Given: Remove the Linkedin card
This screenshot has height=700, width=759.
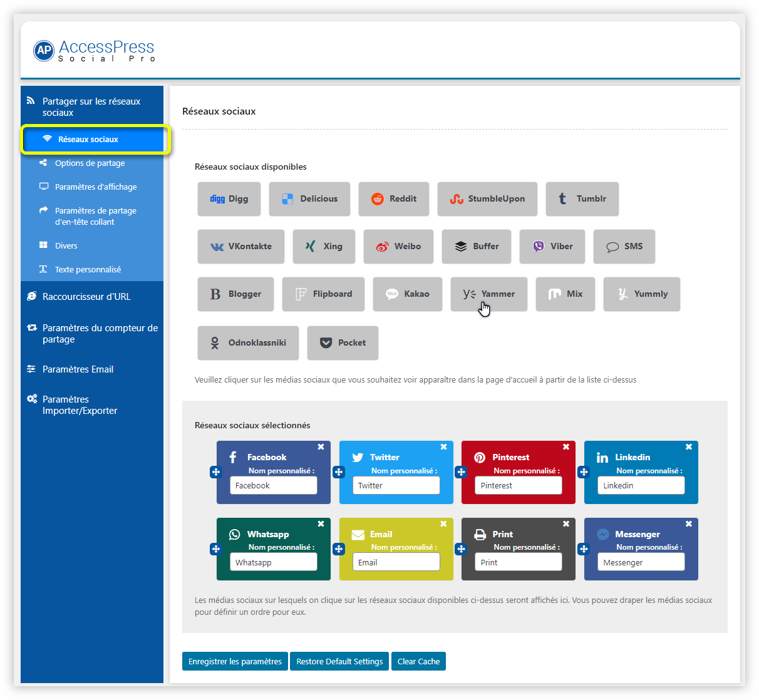Looking at the screenshot, I should coord(688,447).
